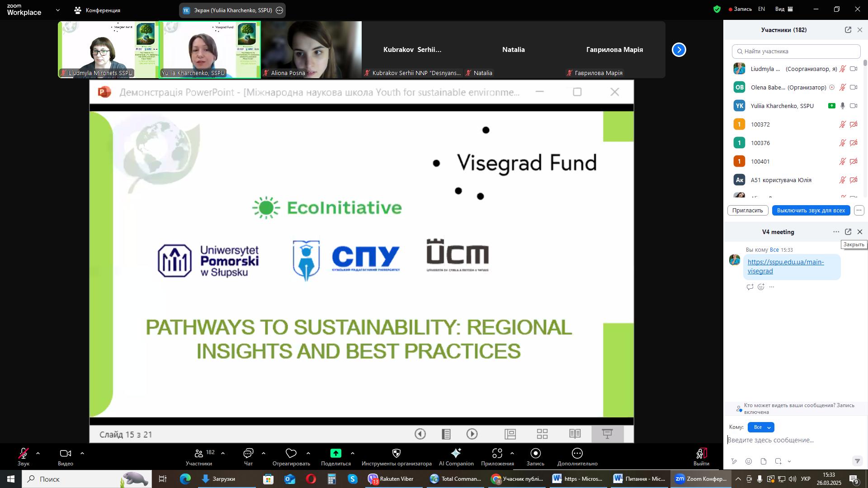Open host tools shield icon

tap(396, 454)
